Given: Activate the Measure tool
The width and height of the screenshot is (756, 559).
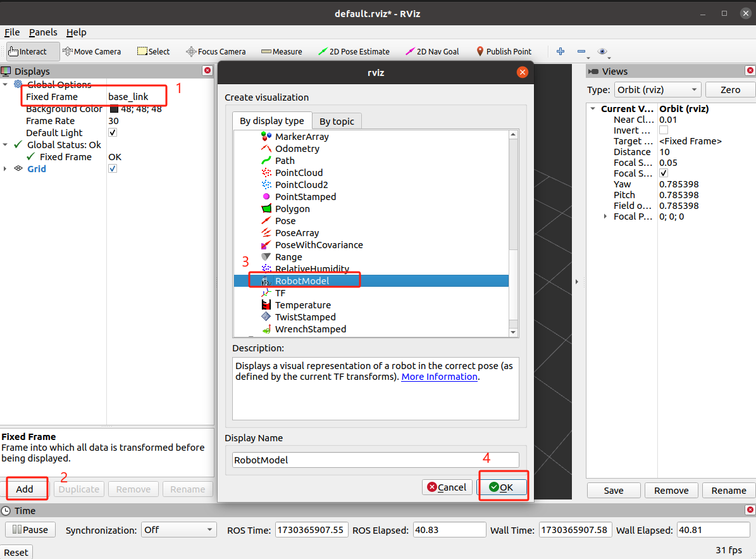Looking at the screenshot, I should 282,52.
